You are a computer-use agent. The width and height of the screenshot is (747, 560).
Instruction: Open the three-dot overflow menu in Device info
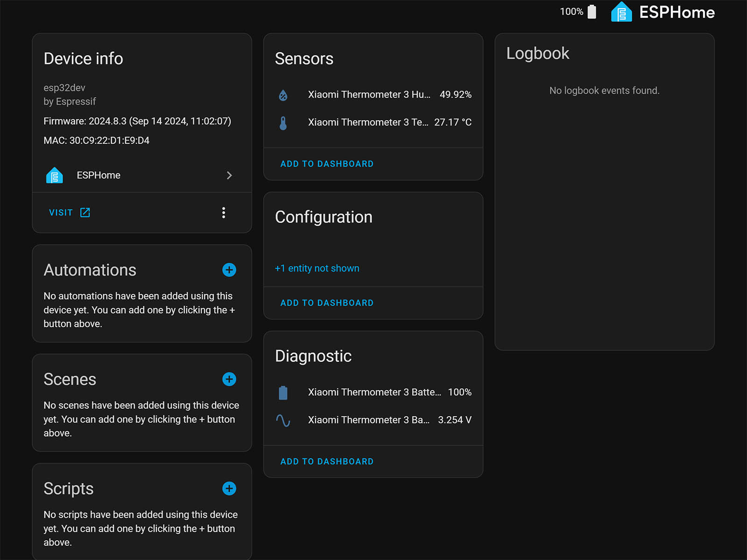(x=224, y=212)
